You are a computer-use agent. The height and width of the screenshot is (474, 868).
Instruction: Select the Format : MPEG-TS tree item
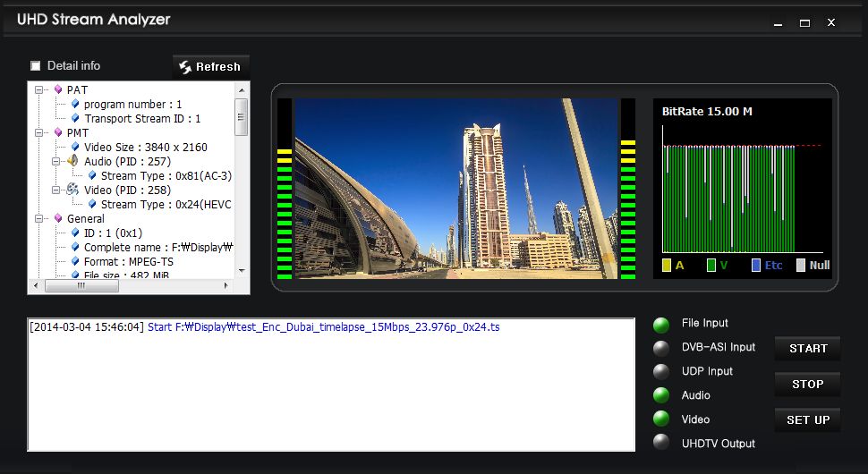coord(128,261)
